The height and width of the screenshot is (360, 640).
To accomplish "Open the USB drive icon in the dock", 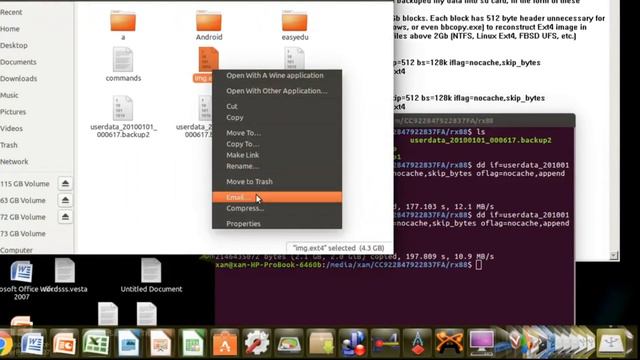I will pos(611,344).
